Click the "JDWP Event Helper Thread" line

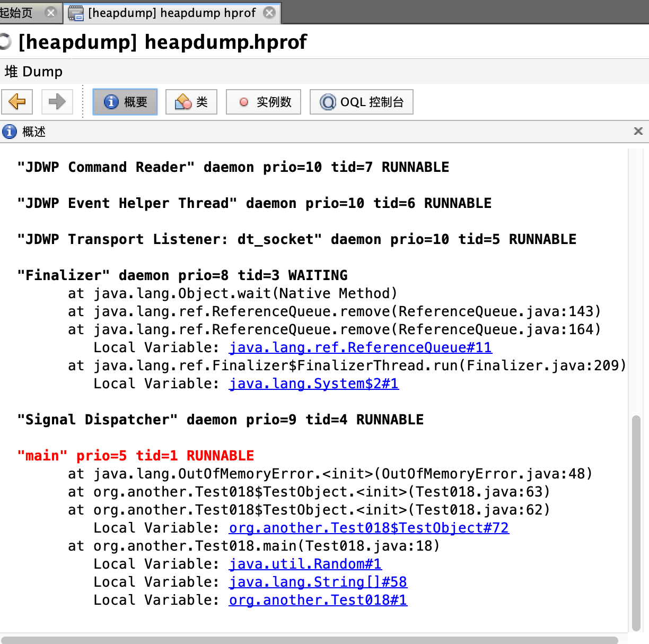(255, 203)
